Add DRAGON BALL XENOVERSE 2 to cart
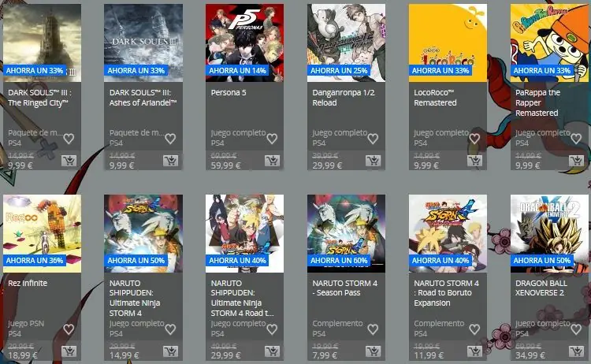The image size is (591, 364). point(576,351)
